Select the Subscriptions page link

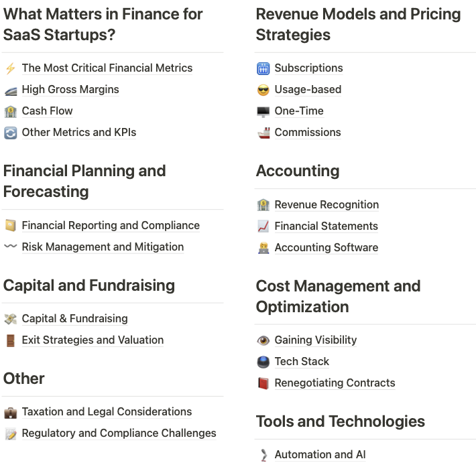tap(308, 68)
